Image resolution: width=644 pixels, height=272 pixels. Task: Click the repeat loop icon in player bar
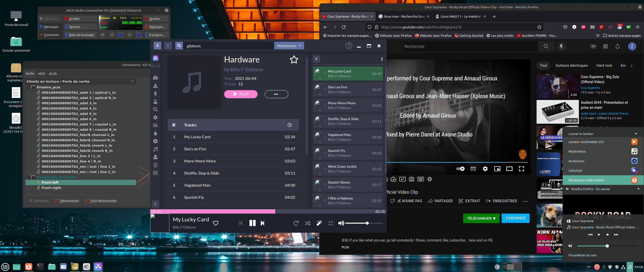tap(296, 223)
